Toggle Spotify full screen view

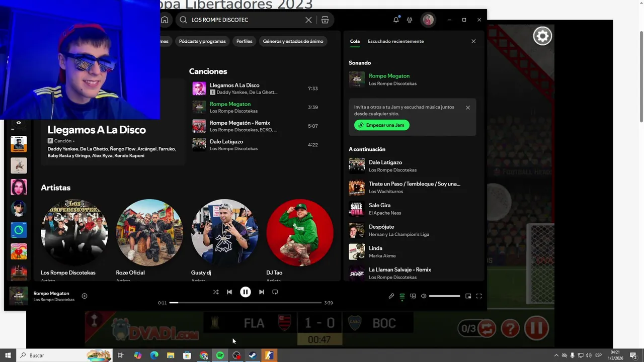(479, 296)
